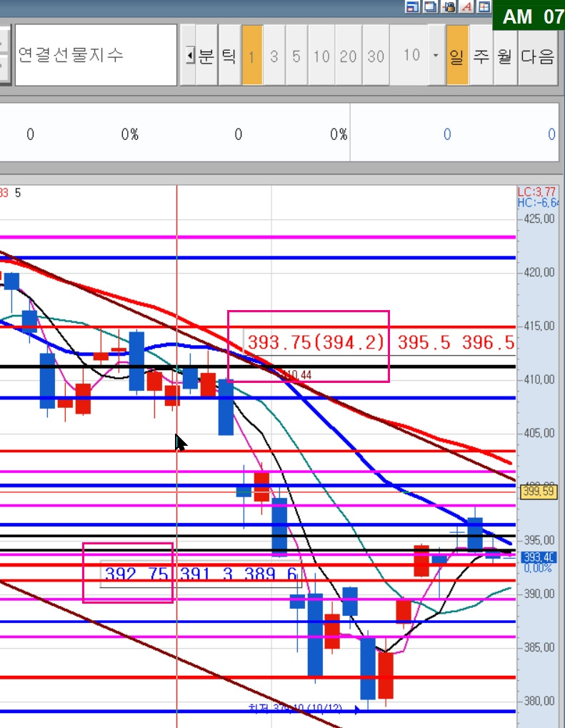
Task: Click the 다음 (next) button
Action: coord(538,55)
